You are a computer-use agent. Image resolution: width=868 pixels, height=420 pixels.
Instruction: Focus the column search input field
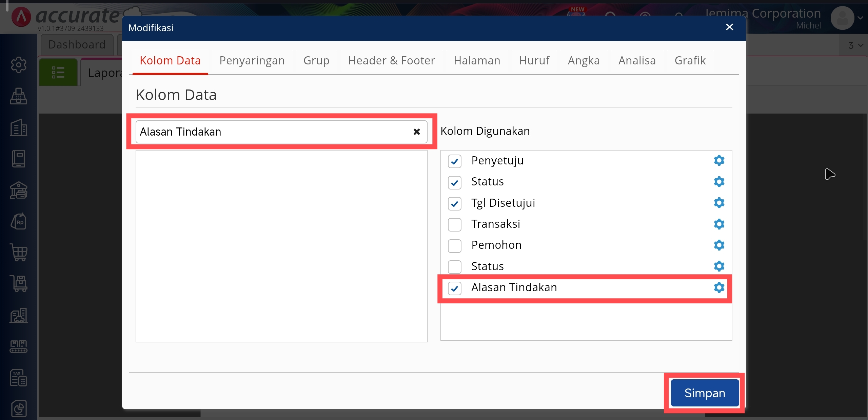point(271,132)
